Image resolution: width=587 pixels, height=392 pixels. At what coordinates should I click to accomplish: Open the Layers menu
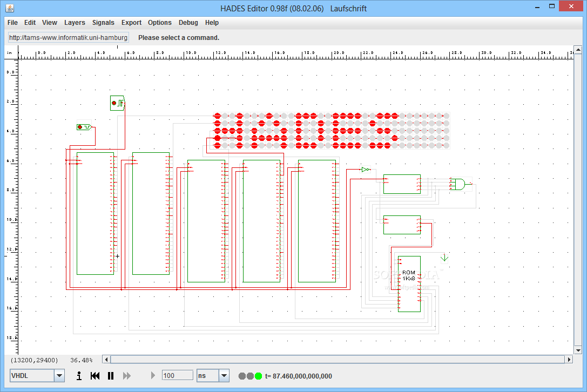click(75, 23)
